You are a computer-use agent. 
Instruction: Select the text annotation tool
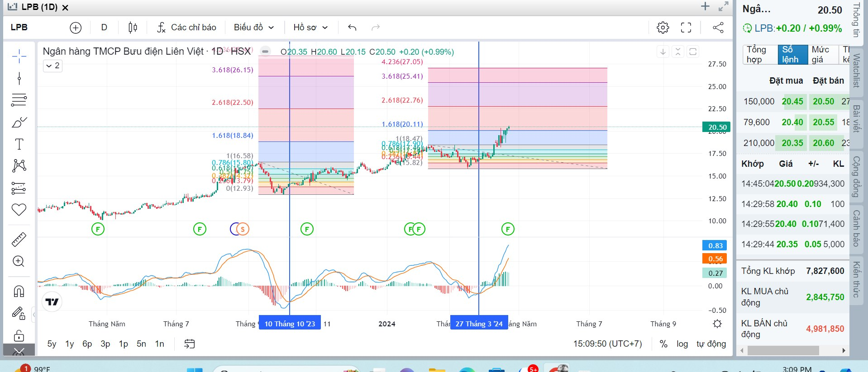(19, 144)
